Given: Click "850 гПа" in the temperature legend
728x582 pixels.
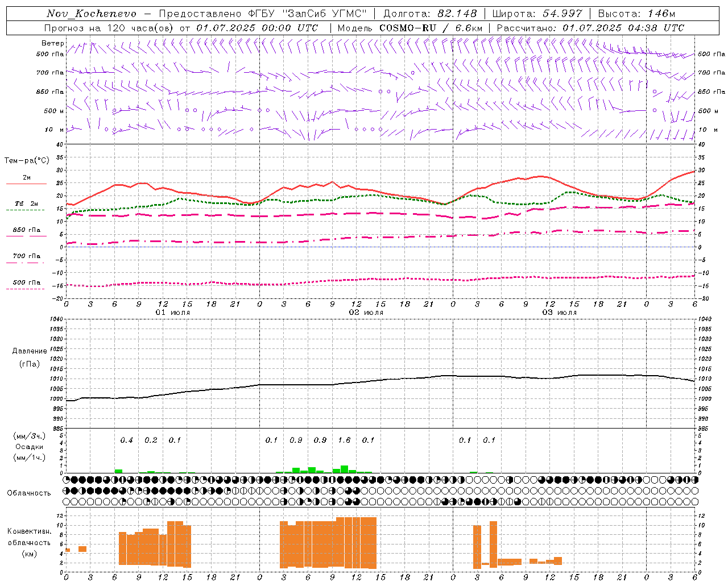Looking at the screenshot, I should pyautogui.click(x=27, y=230).
